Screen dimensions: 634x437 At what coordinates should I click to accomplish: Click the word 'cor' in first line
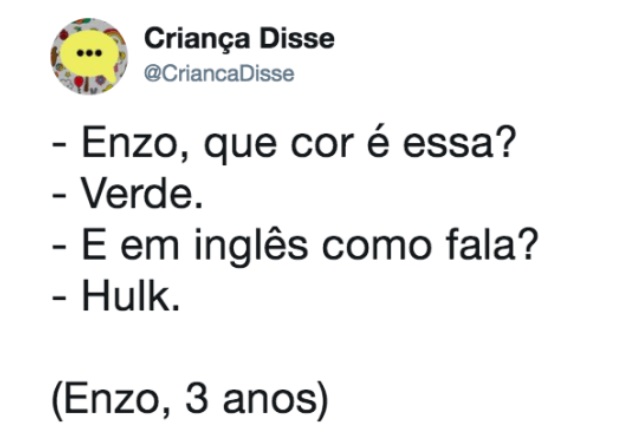(x=322, y=146)
